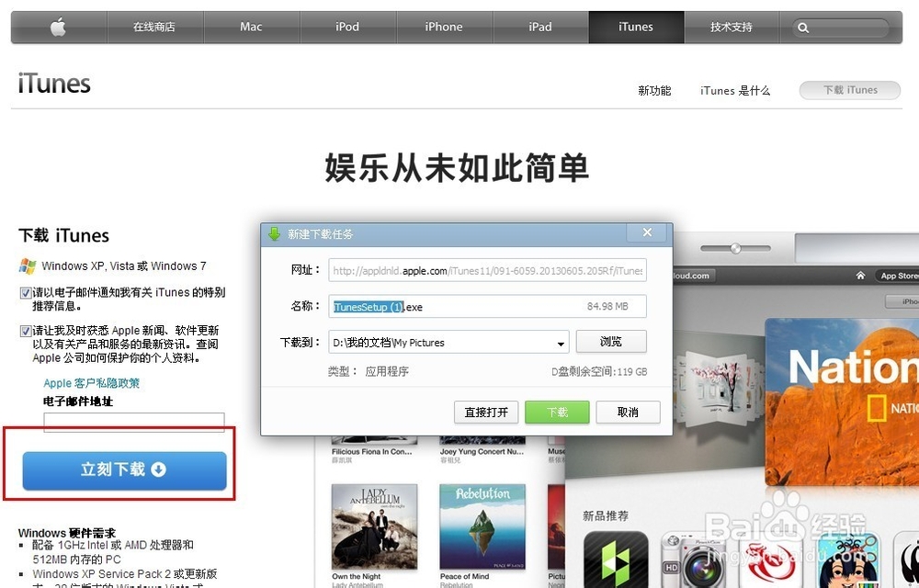Click the blue 立刻下载 button

124,470
